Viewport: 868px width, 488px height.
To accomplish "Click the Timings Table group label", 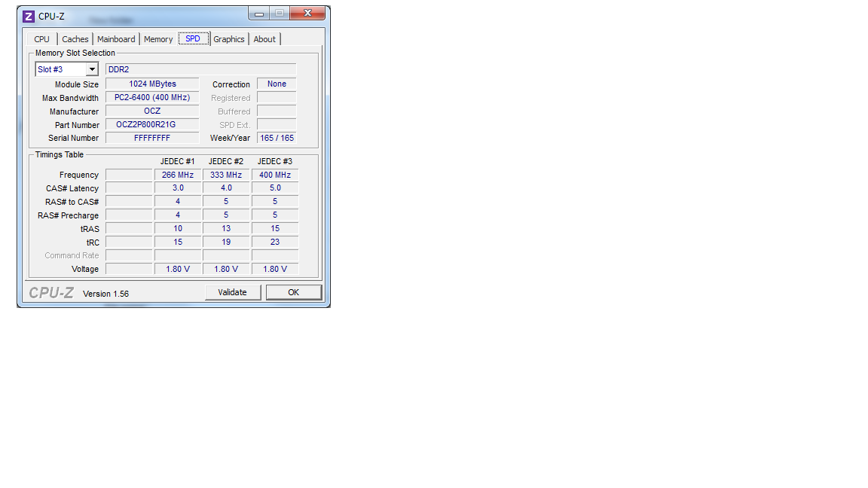I will [x=60, y=155].
